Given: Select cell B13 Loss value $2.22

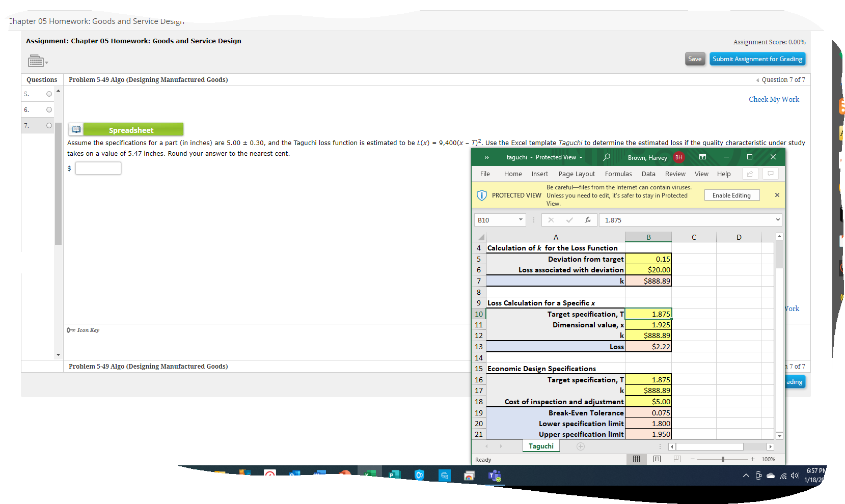Looking at the screenshot, I should pyautogui.click(x=648, y=347).
